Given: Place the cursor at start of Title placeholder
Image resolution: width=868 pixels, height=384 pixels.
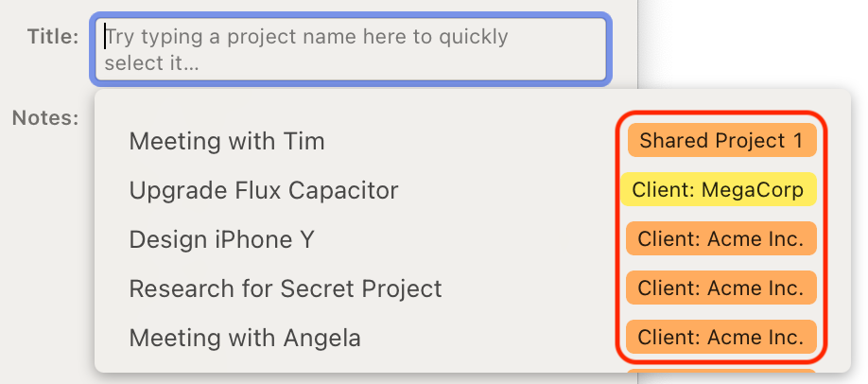Looking at the screenshot, I should pos(106,38).
